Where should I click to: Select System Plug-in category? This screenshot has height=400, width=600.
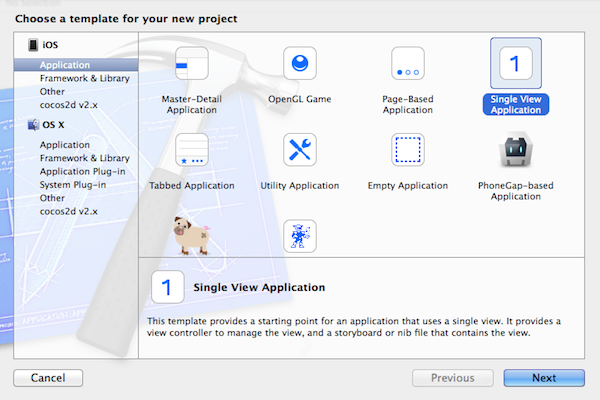[73, 185]
